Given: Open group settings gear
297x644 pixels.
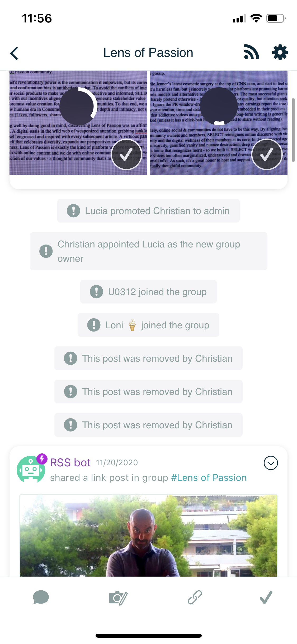Looking at the screenshot, I should coord(280,52).
